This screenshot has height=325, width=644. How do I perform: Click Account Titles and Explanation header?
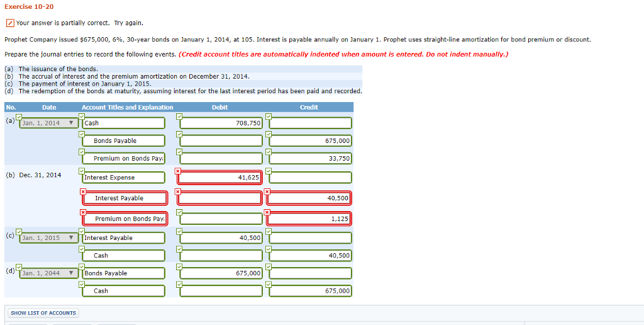point(127,107)
